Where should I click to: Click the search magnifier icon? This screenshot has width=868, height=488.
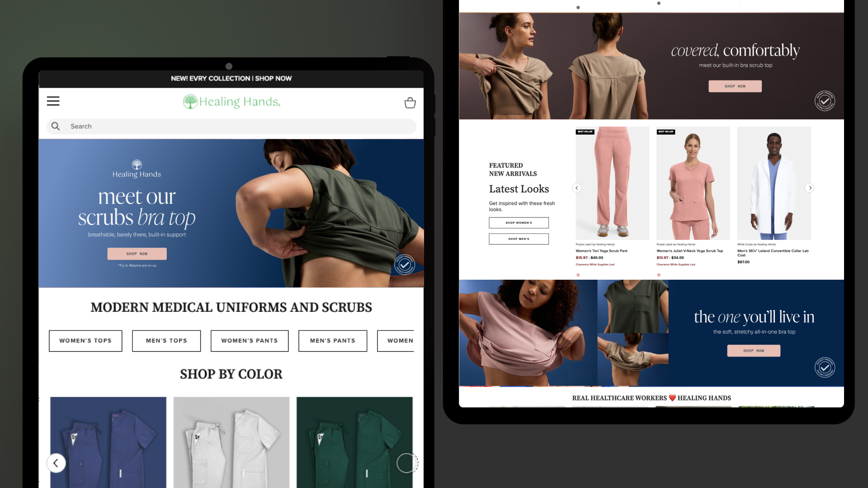coord(56,127)
